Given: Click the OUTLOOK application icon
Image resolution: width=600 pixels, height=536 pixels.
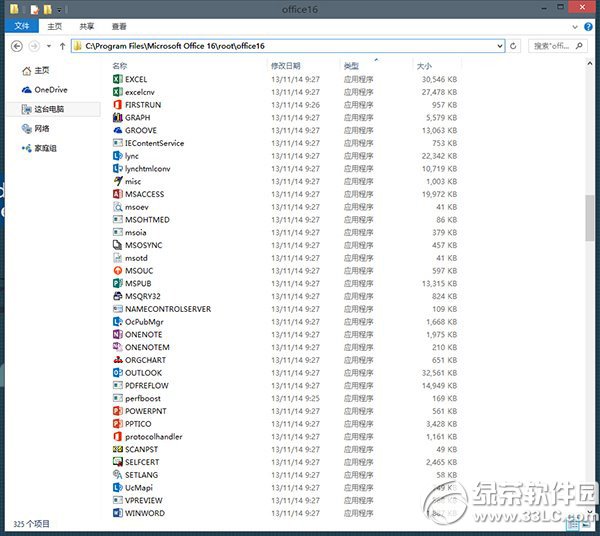Looking at the screenshot, I should click(x=117, y=373).
